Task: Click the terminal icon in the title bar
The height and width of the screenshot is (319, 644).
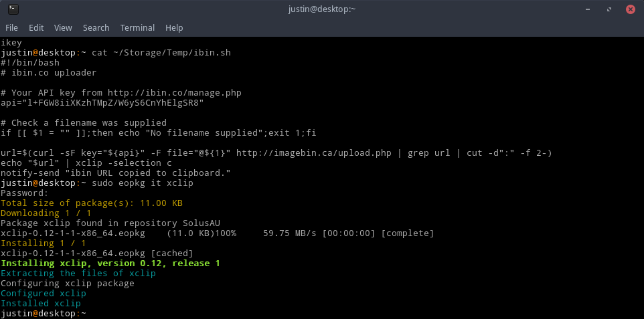Action: tap(13, 9)
